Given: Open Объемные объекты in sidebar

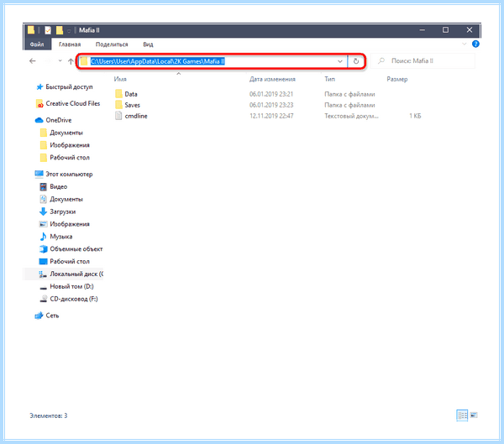Looking at the screenshot, I should [x=76, y=249].
